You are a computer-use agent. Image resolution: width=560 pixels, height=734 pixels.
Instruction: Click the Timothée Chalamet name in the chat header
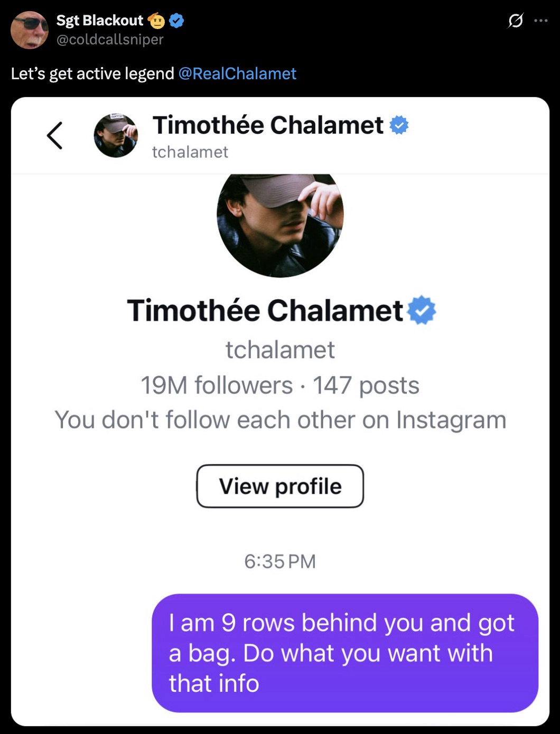[x=268, y=126]
